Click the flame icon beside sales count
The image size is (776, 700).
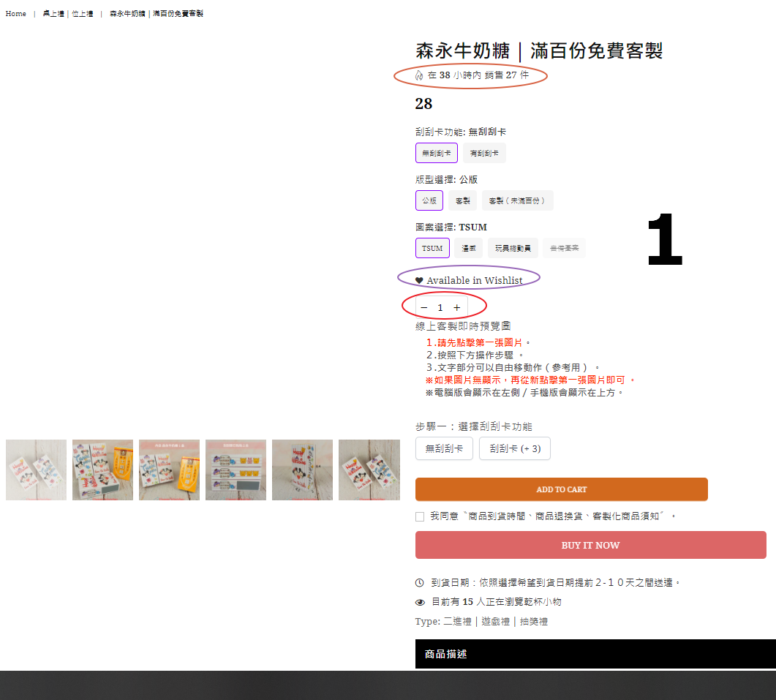[419, 75]
